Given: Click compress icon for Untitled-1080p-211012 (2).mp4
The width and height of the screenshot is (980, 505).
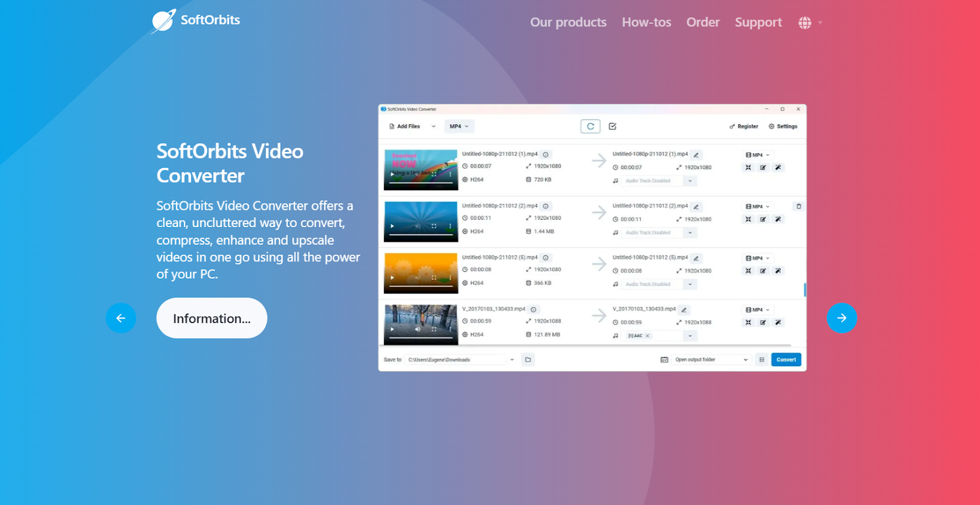Looking at the screenshot, I should point(748,219).
